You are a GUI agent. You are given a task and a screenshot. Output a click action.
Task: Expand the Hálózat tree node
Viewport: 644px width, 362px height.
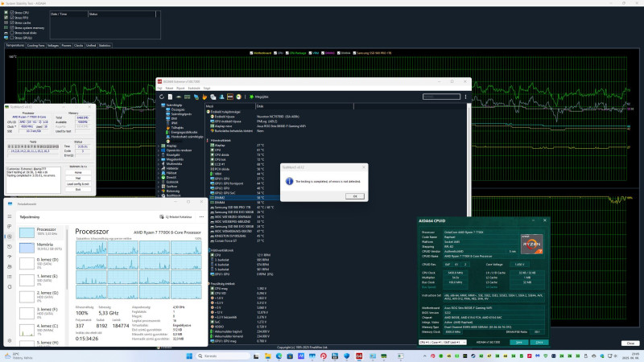click(159, 173)
